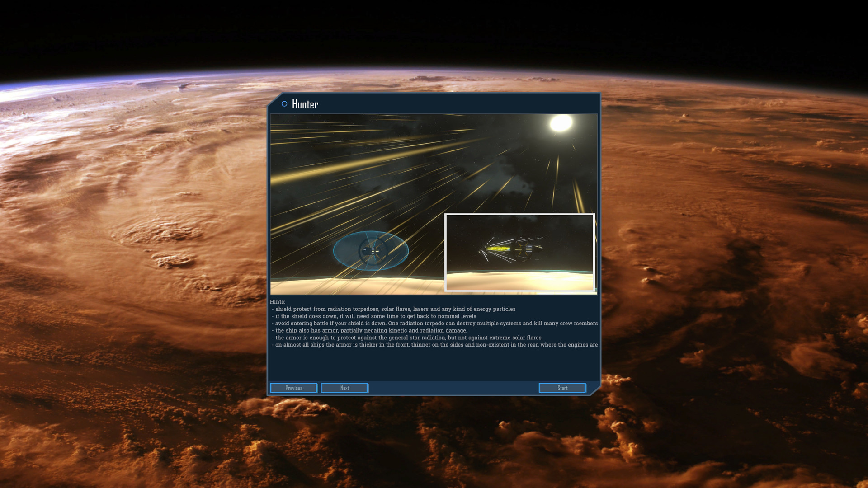Click the Hunter title text
Image resolution: width=868 pixels, height=488 pixels.
304,104
